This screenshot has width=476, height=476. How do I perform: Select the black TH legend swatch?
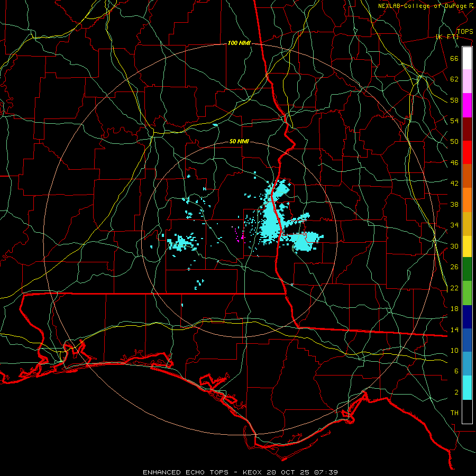point(467,411)
